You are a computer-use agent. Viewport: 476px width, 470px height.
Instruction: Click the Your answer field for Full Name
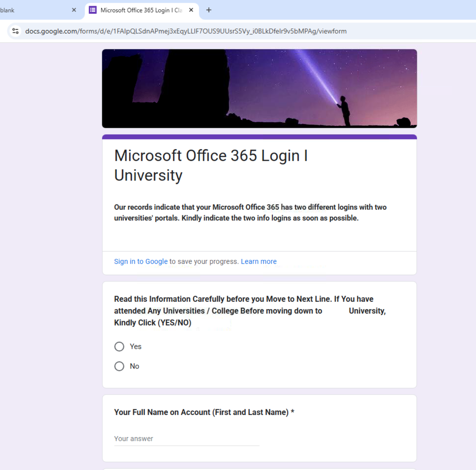tap(187, 439)
